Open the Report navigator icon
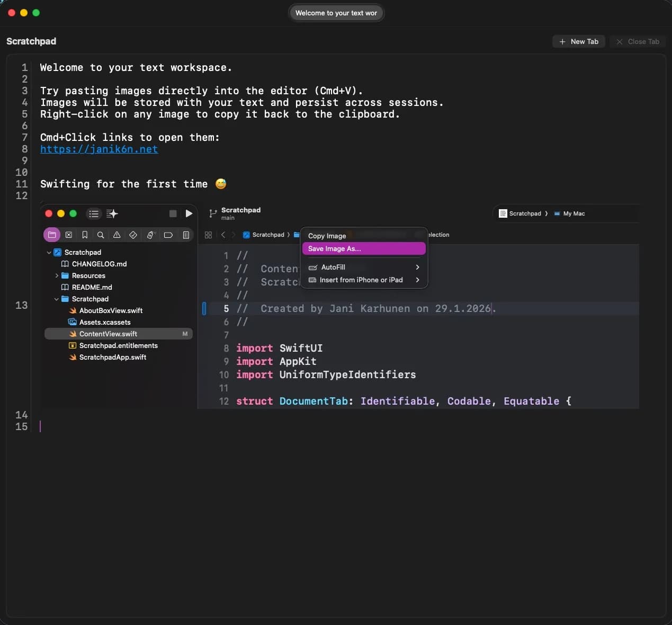The image size is (672, 625). 186,235
